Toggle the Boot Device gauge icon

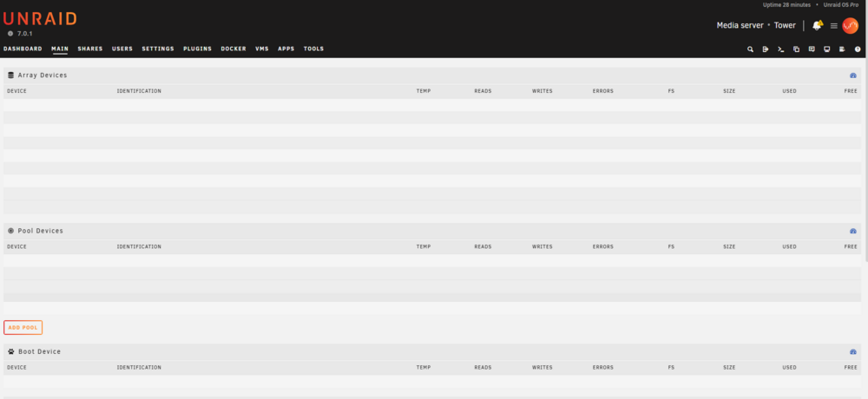[853, 351]
